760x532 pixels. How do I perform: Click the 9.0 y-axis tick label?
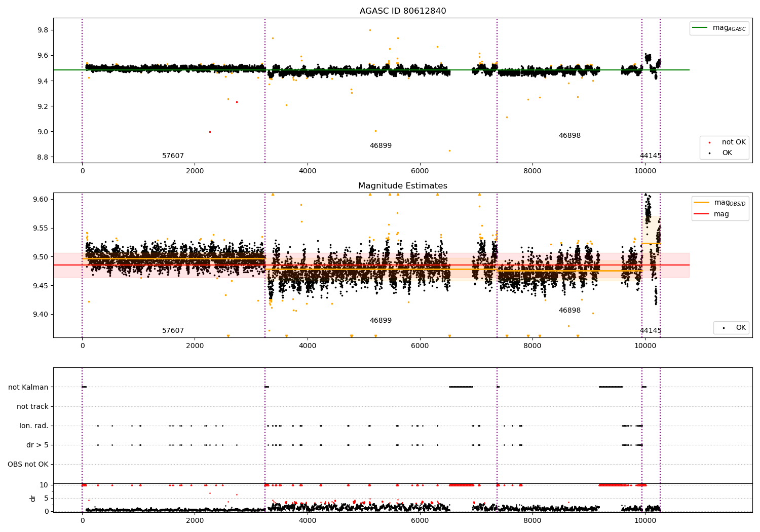(x=43, y=132)
